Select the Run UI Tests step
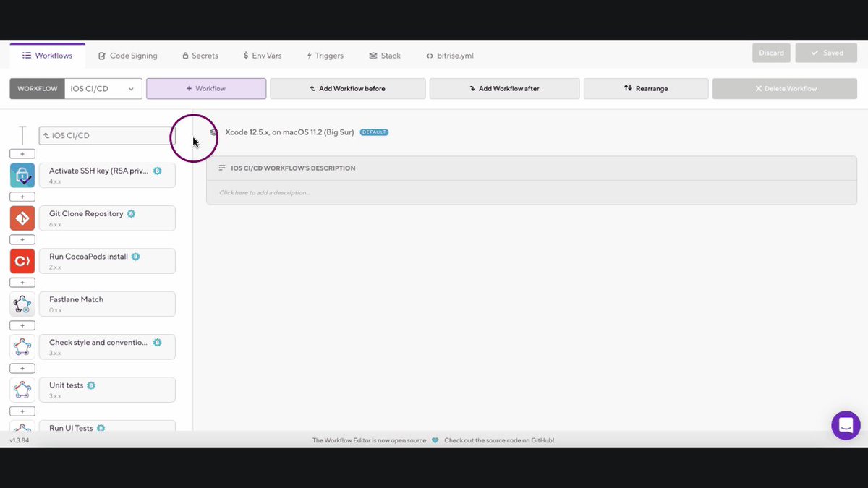The height and width of the screenshot is (488, 868). 107,426
